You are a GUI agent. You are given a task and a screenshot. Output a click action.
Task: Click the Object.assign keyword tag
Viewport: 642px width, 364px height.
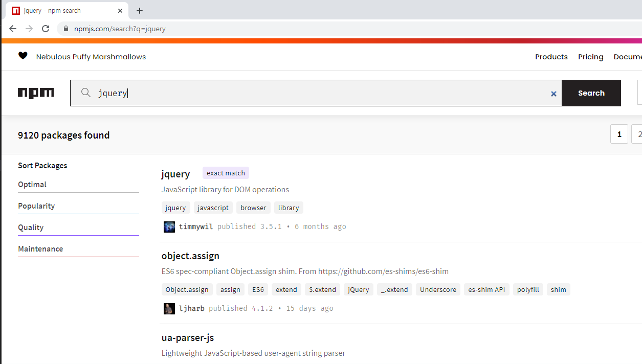pyautogui.click(x=187, y=289)
